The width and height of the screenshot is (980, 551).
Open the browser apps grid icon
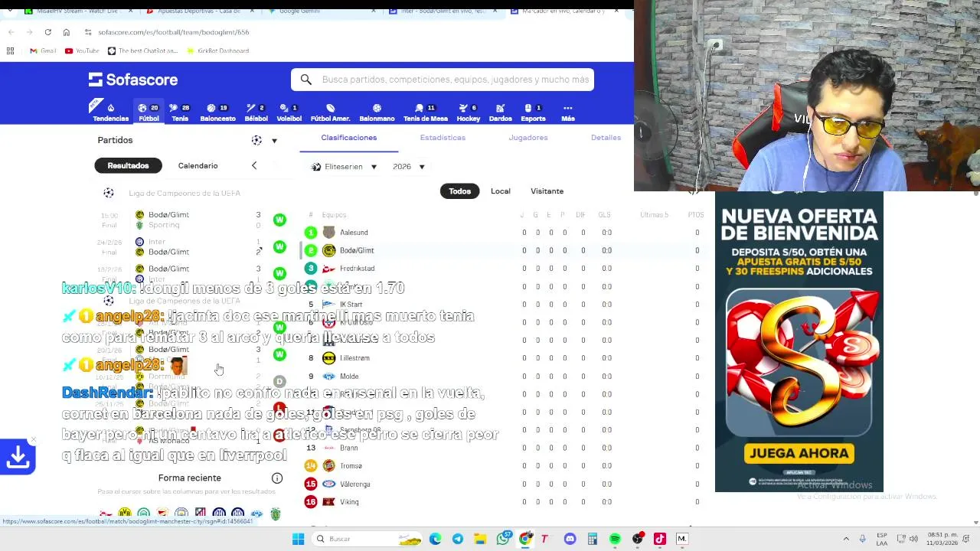click(10, 51)
